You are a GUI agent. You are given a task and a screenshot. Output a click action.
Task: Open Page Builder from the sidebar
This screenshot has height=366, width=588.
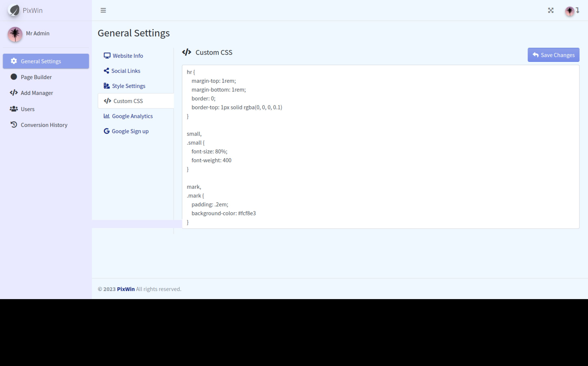pyautogui.click(x=36, y=77)
